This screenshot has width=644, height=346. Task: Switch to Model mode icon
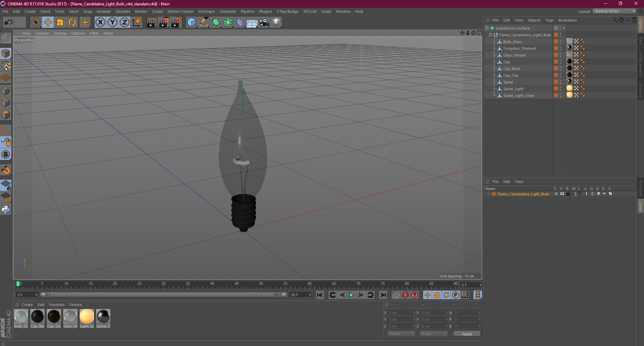[x=6, y=54]
